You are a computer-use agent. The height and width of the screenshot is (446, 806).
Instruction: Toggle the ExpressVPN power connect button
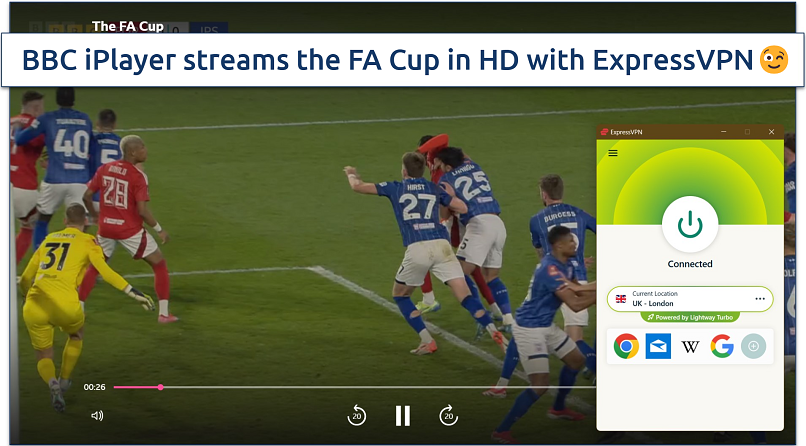click(x=690, y=224)
